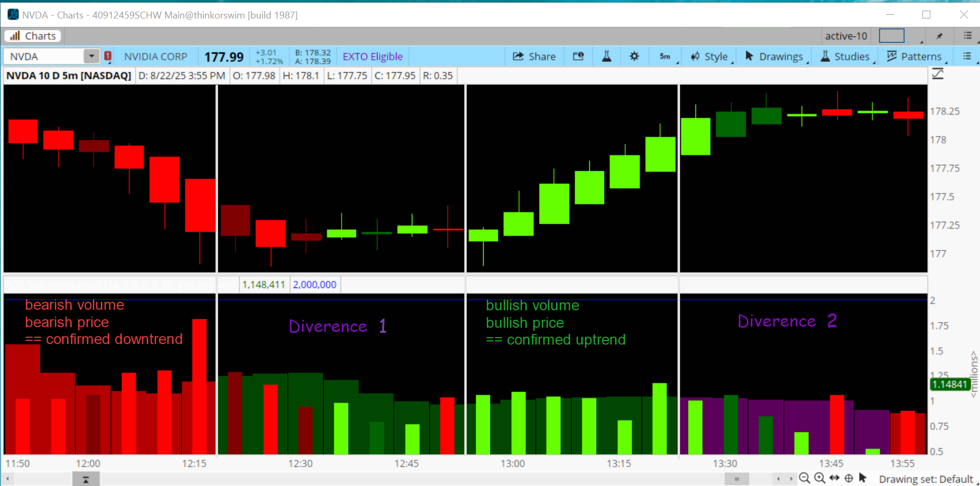
Task: Click the O: 177.98 open value
Action: (254, 75)
